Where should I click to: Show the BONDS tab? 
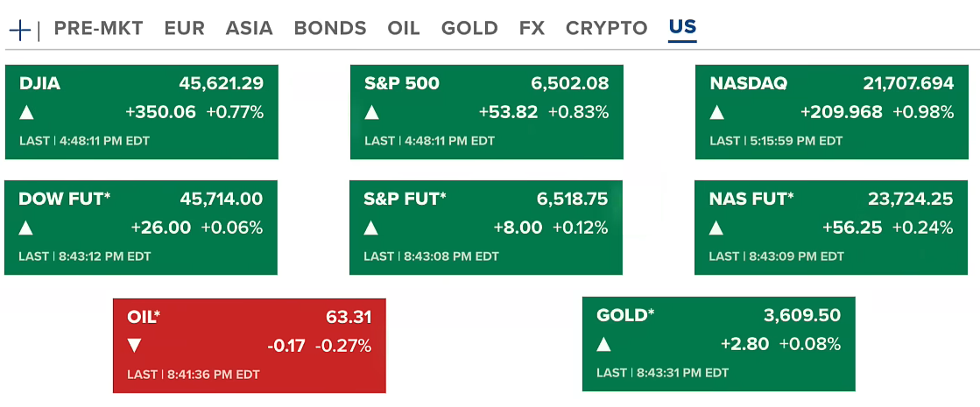[330, 28]
